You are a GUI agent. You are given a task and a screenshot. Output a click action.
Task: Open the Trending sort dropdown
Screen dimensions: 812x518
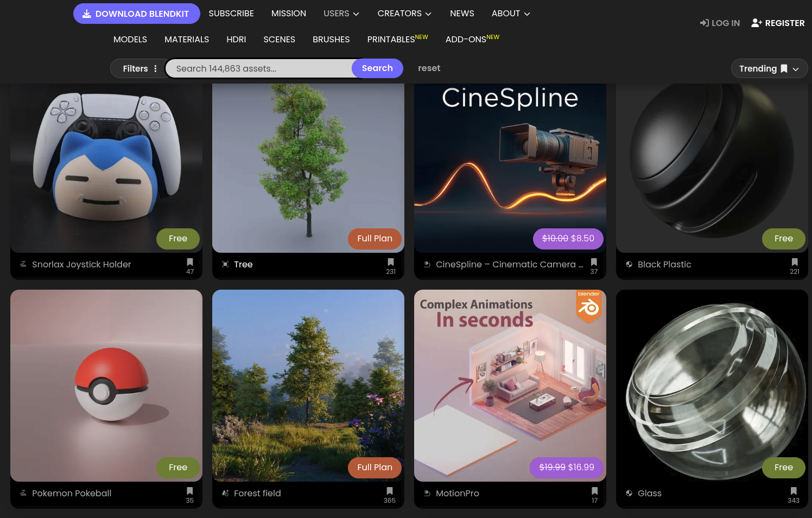tap(769, 68)
